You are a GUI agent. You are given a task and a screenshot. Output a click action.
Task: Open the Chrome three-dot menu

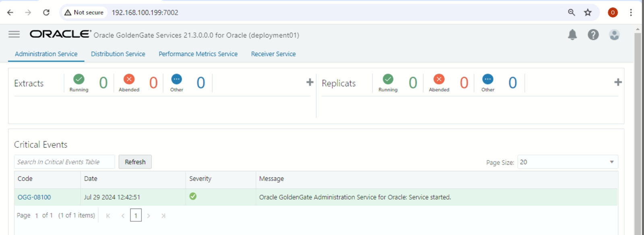(631, 12)
